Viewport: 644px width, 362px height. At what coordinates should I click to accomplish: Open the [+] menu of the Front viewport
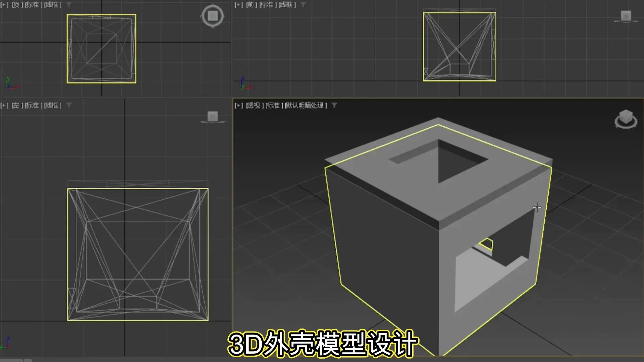[238, 5]
